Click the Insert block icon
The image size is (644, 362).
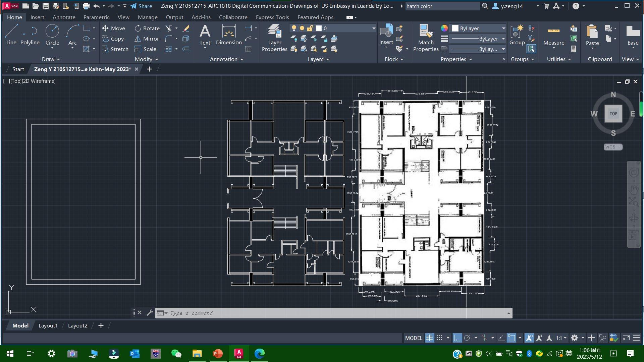(x=386, y=33)
